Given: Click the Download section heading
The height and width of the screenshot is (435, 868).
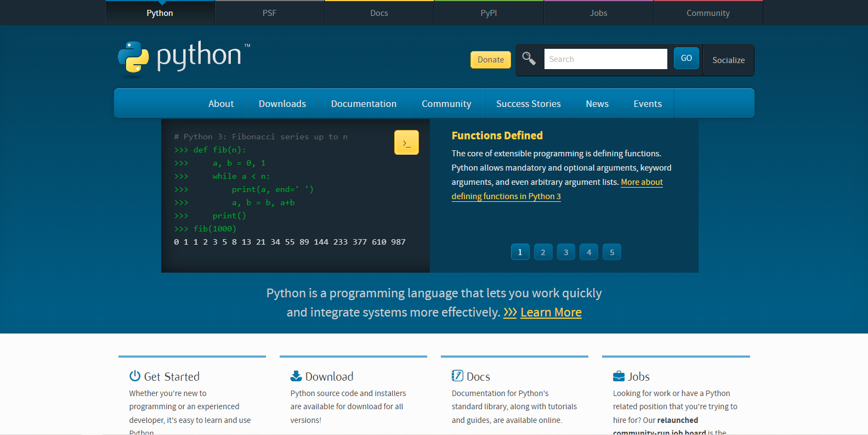Looking at the screenshot, I should pyautogui.click(x=329, y=376).
